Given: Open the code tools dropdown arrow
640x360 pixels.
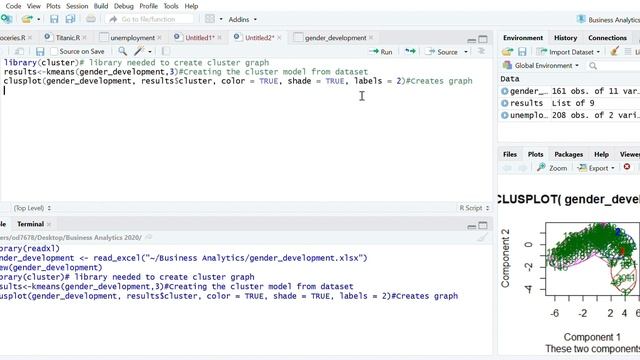Looking at the screenshot, I should click(150, 52).
